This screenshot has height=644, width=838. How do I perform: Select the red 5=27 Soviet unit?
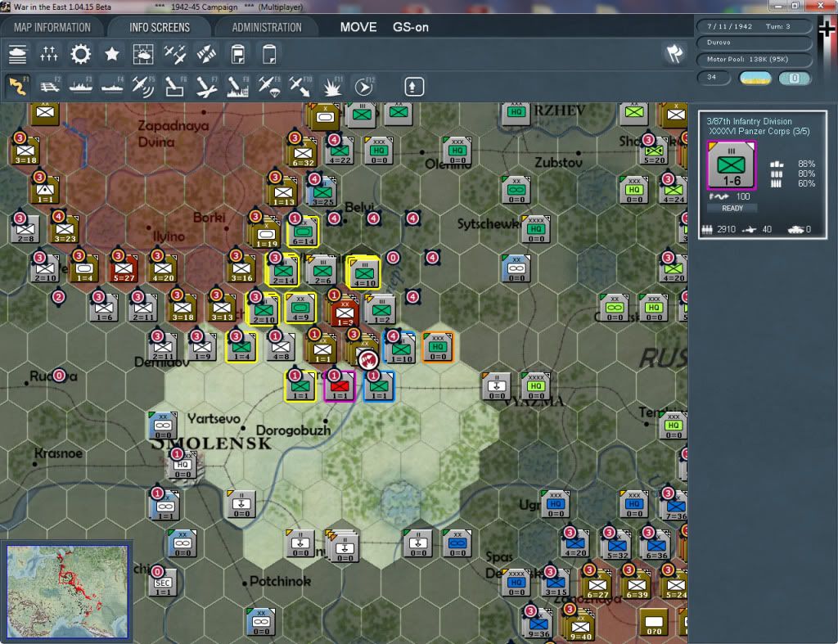124,268
